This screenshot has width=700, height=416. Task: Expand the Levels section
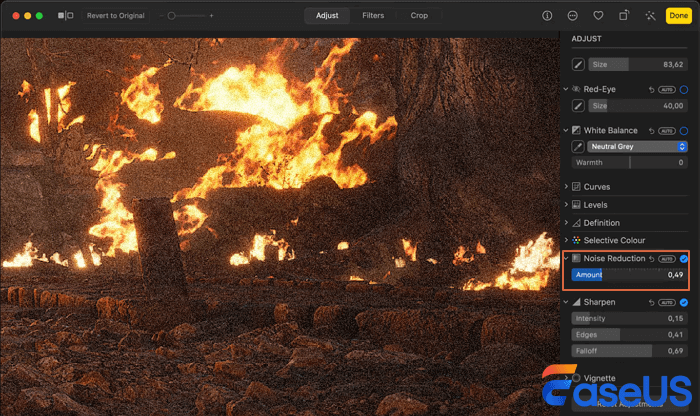(x=566, y=204)
